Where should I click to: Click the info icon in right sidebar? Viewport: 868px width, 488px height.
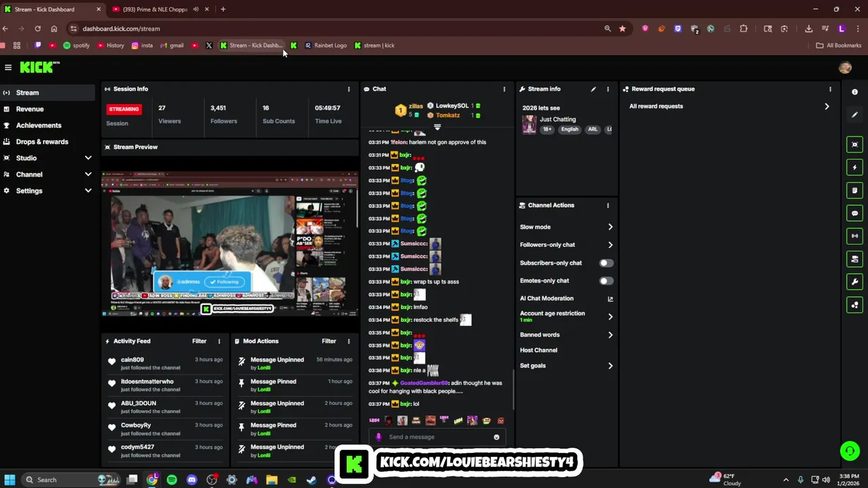[854, 92]
